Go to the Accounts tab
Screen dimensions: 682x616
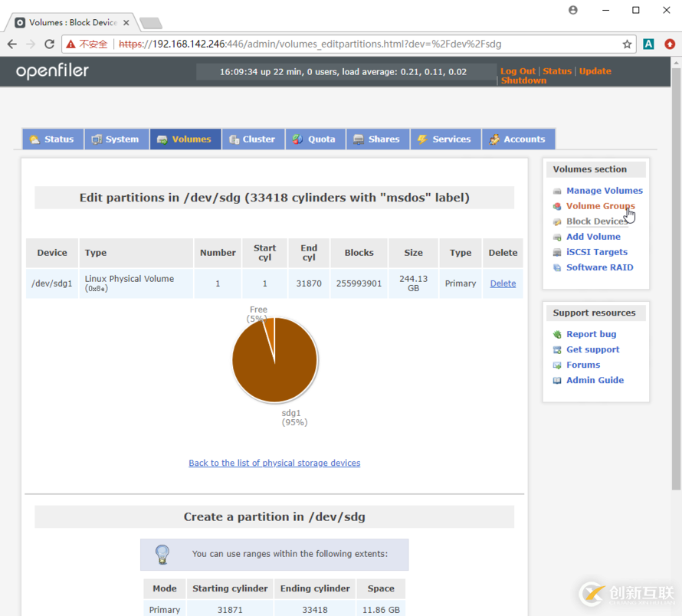pos(518,139)
